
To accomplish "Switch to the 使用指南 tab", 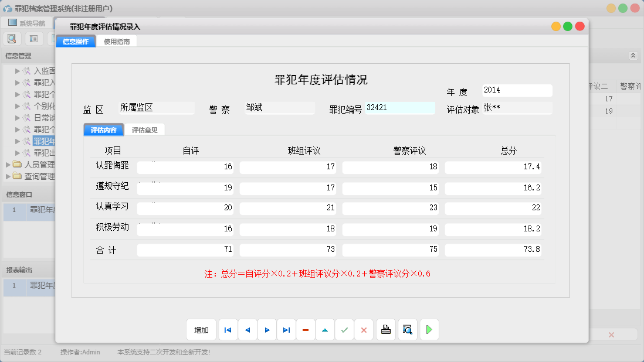I will [118, 41].
